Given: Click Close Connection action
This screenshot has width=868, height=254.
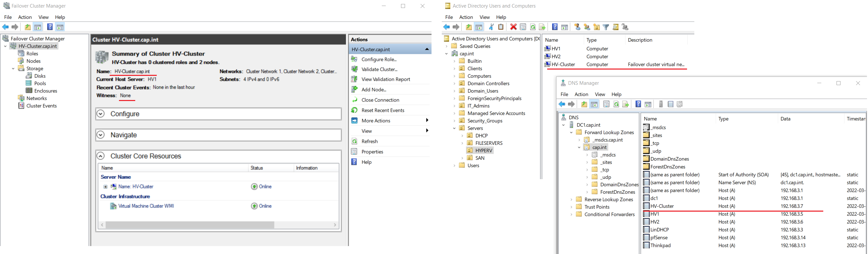Looking at the screenshot, I should coord(380,100).
